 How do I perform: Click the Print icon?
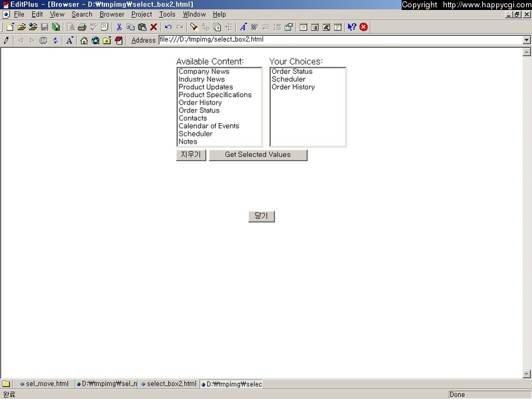(x=82, y=27)
